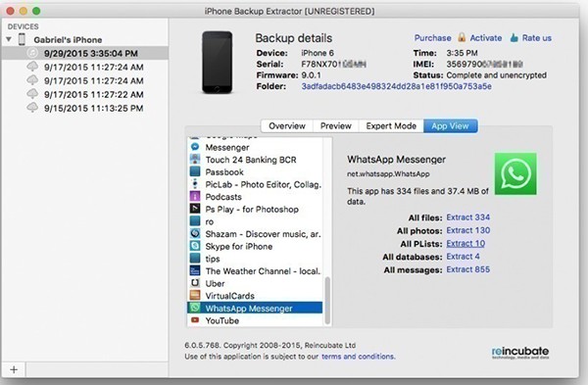Select YouTube in the app list
The image size is (588, 385).
[x=222, y=320]
